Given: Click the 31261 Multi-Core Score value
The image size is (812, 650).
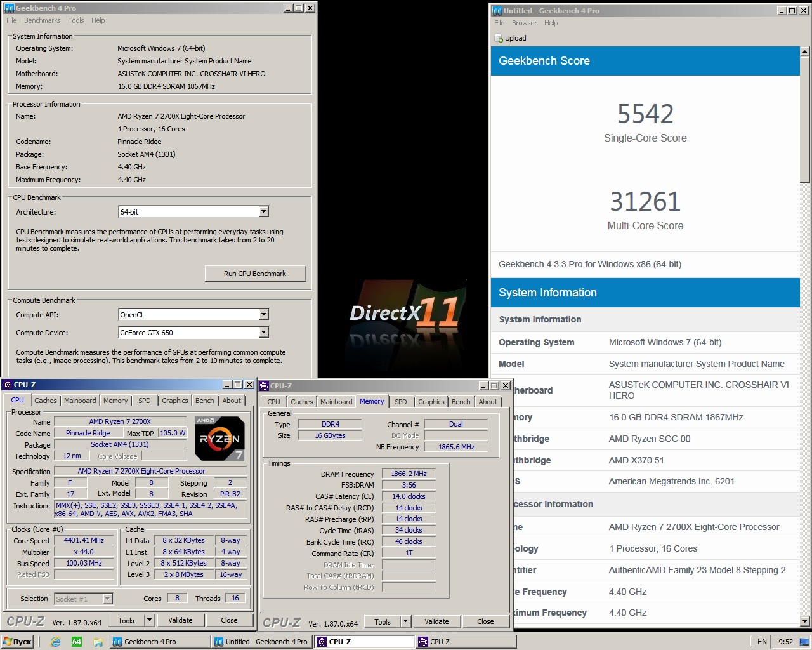Looking at the screenshot, I should pos(645,202).
